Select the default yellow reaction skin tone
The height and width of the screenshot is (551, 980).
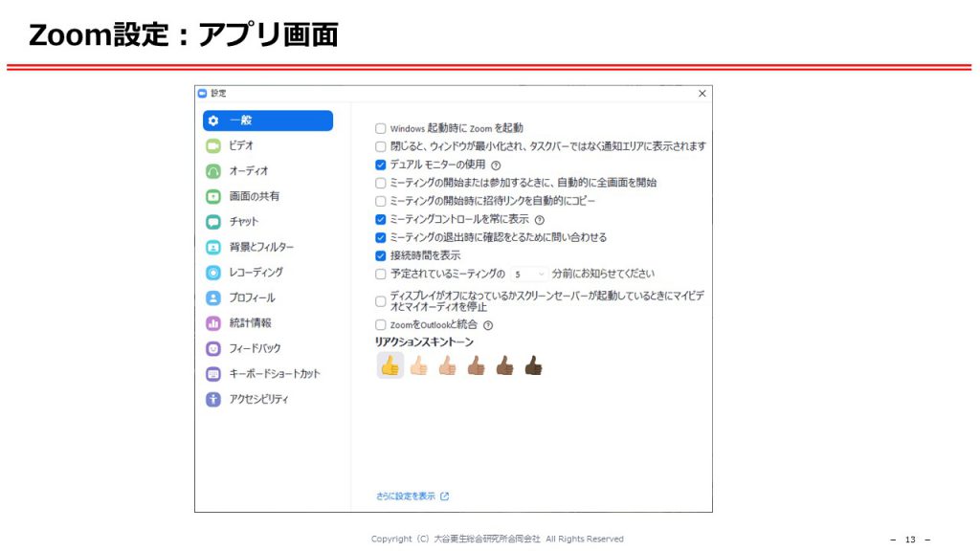[390, 365]
